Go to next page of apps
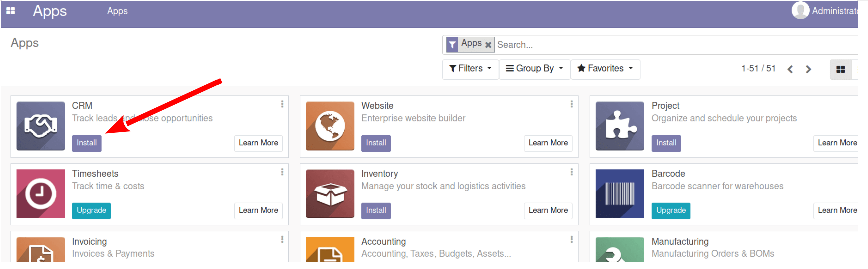Viewport: 868px width, 269px height. (x=808, y=69)
